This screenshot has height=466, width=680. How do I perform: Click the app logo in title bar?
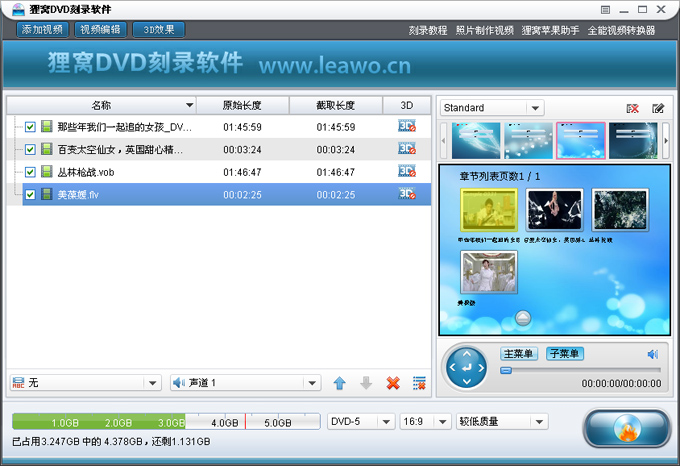click(x=18, y=9)
